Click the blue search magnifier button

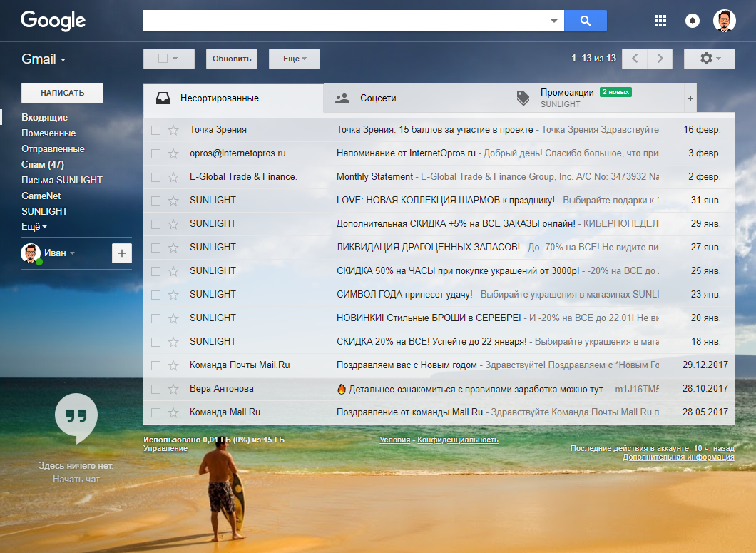tap(586, 21)
